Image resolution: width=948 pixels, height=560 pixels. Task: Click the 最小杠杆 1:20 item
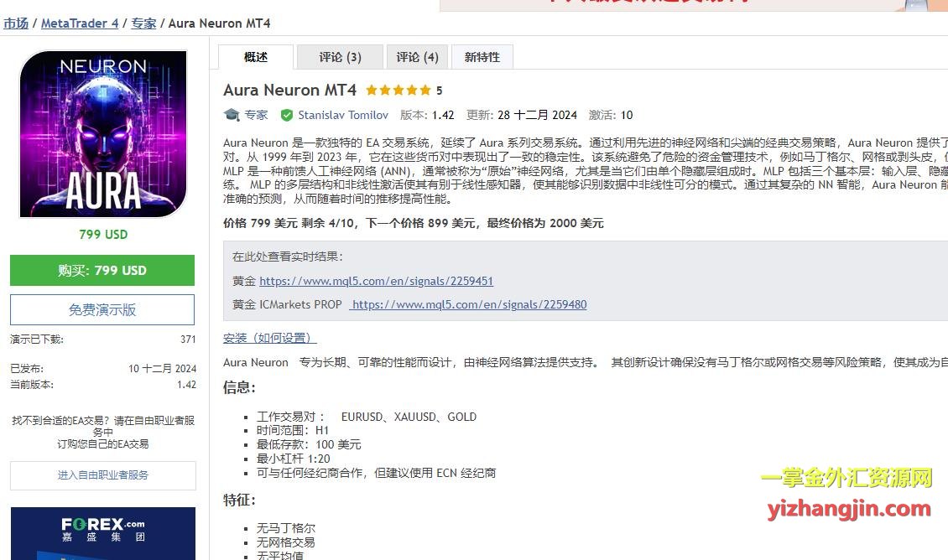click(x=294, y=459)
